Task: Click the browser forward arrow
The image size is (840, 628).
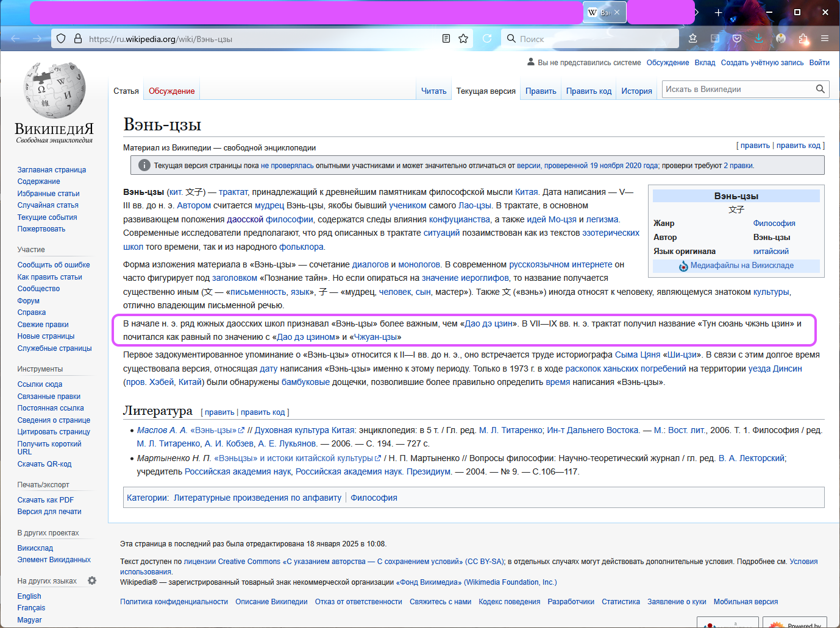Action: 37,38
